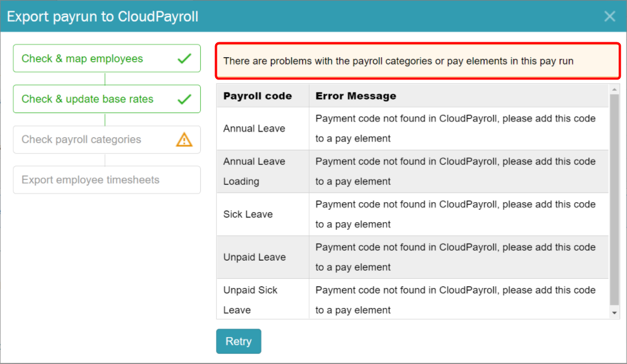Open the Check & map employees step
Viewport: 627px width, 364px height.
107,58
